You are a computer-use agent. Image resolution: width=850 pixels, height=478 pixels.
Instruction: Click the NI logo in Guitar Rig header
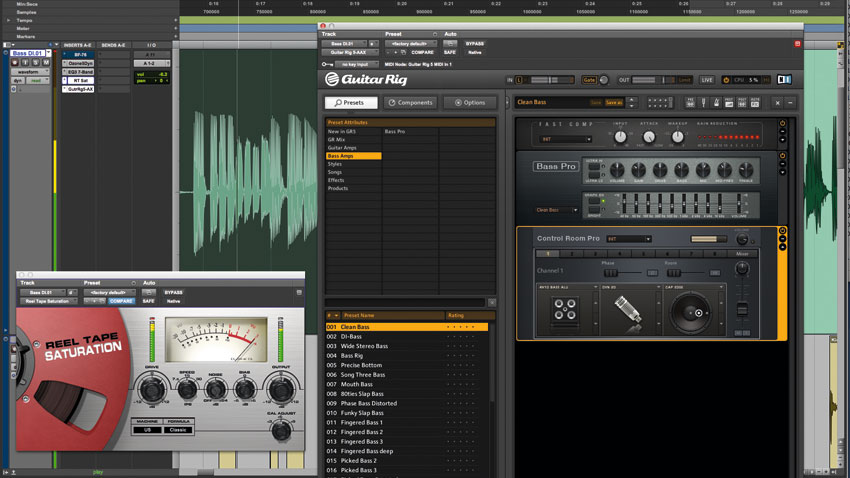pyautogui.click(x=784, y=80)
